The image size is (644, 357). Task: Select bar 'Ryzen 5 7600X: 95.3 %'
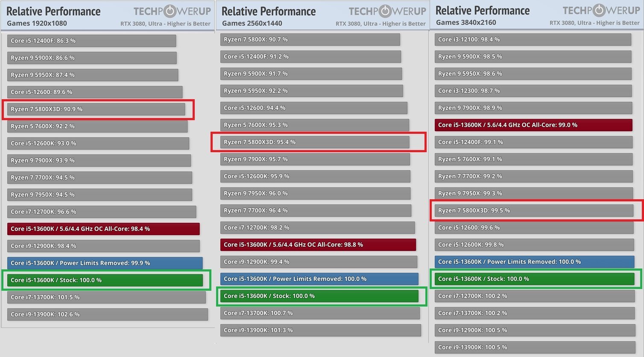pos(315,125)
